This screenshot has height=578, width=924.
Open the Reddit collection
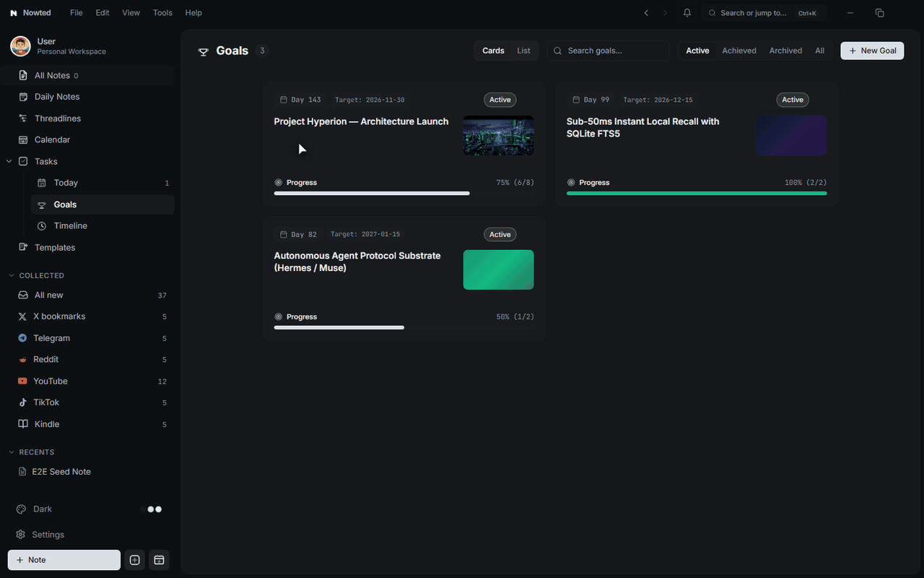coord(91,359)
